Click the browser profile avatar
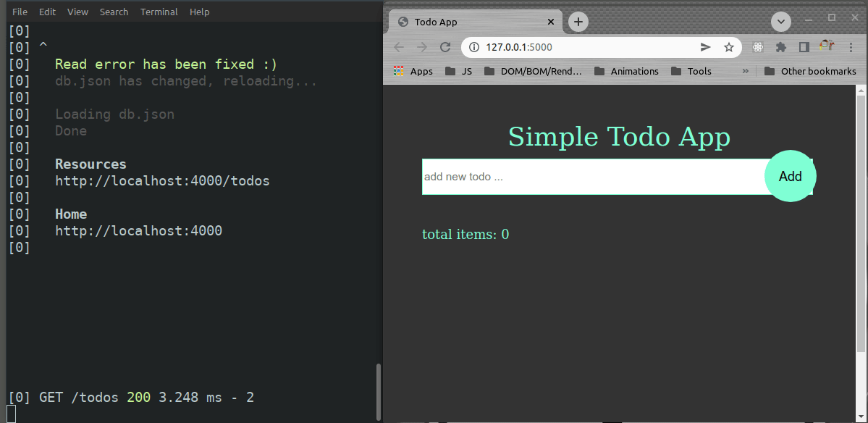The height and width of the screenshot is (423, 868). 827,47
